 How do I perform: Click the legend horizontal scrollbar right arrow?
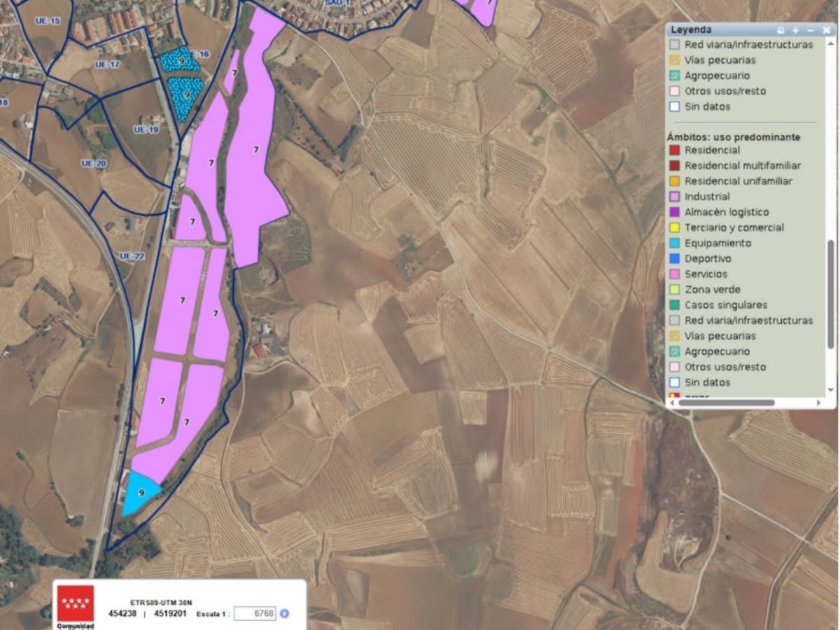pyautogui.click(x=818, y=403)
